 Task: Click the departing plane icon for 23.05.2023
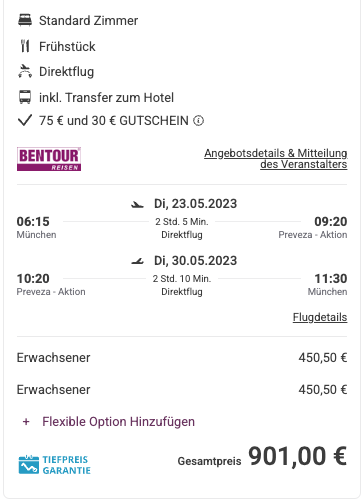pyautogui.click(x=137, y=204)
